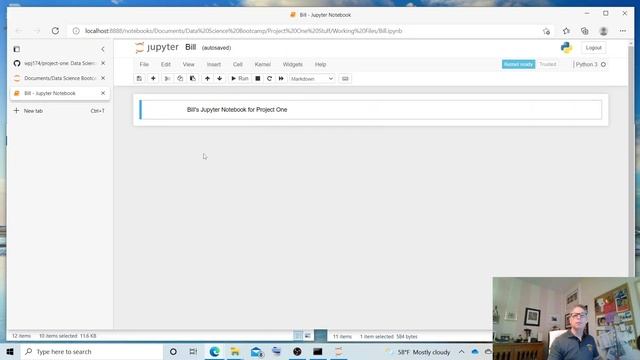Select the markdown cell with Bill's Jupyter Notebook text
The image size is (640, 360).
click(x=370, y=110)
